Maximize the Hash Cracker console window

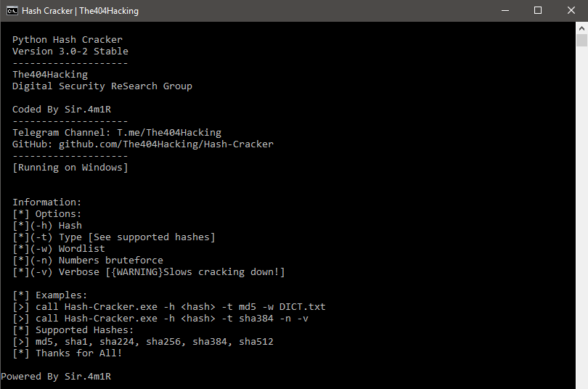538,10
